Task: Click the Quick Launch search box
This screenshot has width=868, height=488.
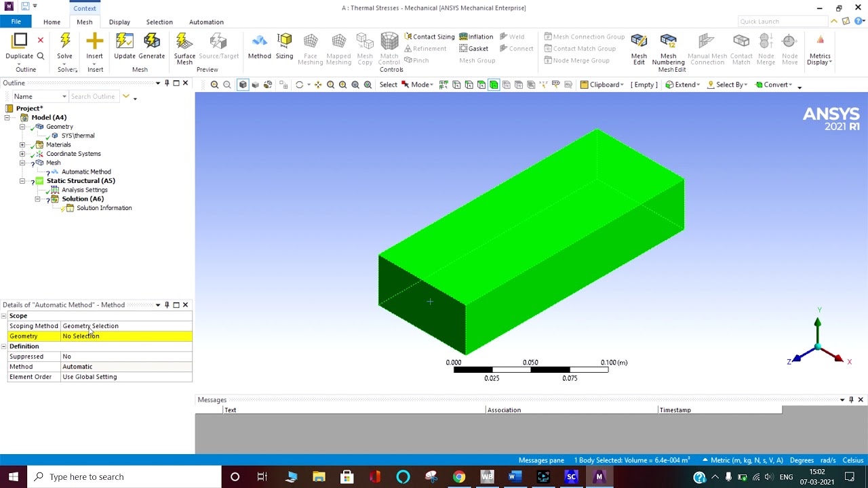Action: tap(782, 22)
